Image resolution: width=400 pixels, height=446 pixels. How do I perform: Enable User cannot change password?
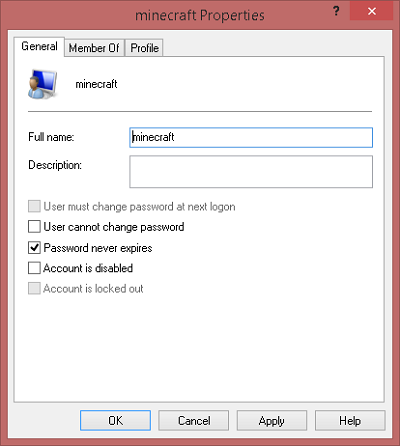(x=34, y=227)
